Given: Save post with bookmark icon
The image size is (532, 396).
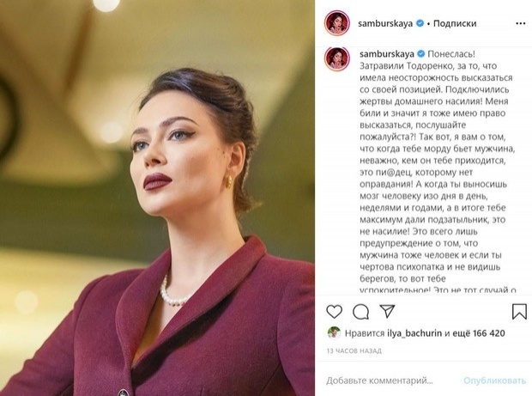Looking at the screenshot, I should point(519,312).
